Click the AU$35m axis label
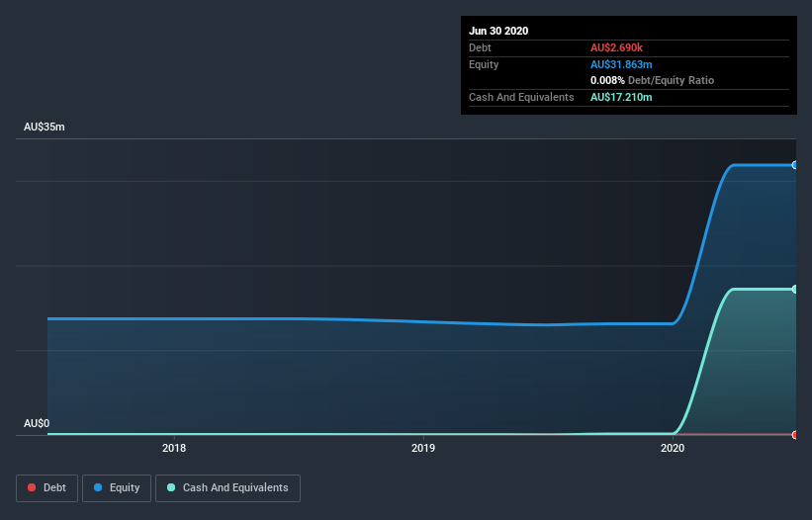Screen dimensions: 812x520 pos(45,127)
